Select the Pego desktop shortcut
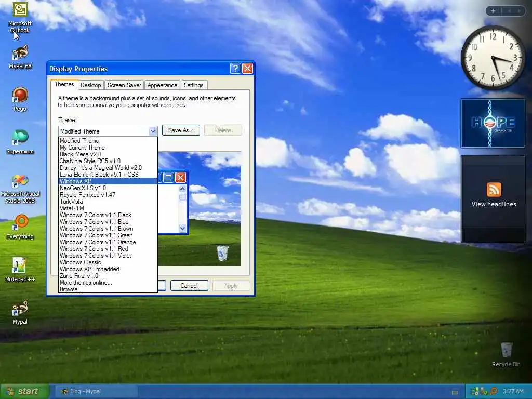The image size is (532, 399). tap(20, 99)
